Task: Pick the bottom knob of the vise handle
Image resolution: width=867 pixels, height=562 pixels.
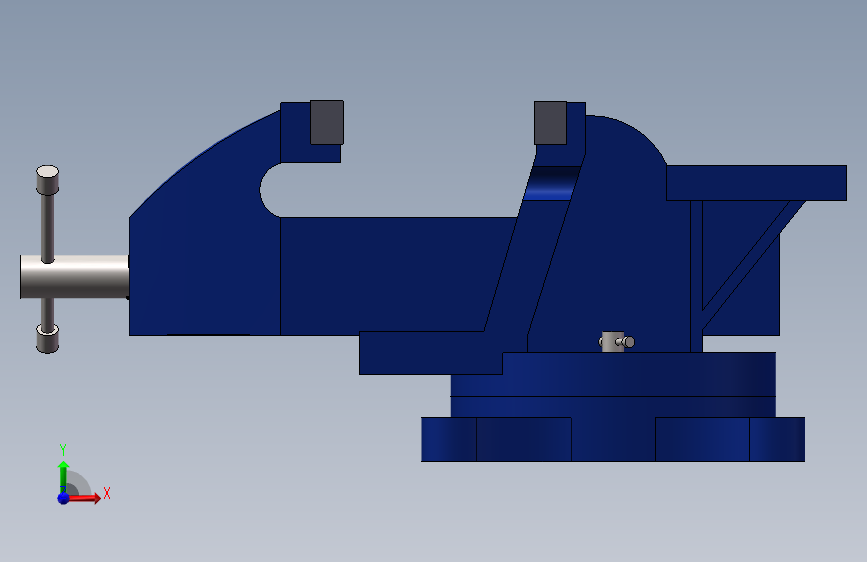Action: point(48,339)
